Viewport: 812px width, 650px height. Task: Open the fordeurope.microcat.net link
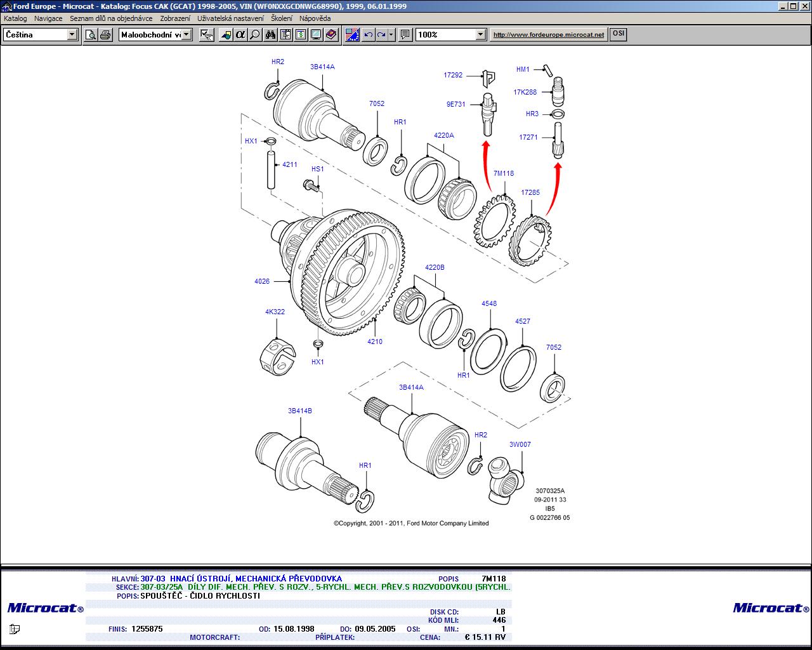pyautogui.click(x=548, y=35)
